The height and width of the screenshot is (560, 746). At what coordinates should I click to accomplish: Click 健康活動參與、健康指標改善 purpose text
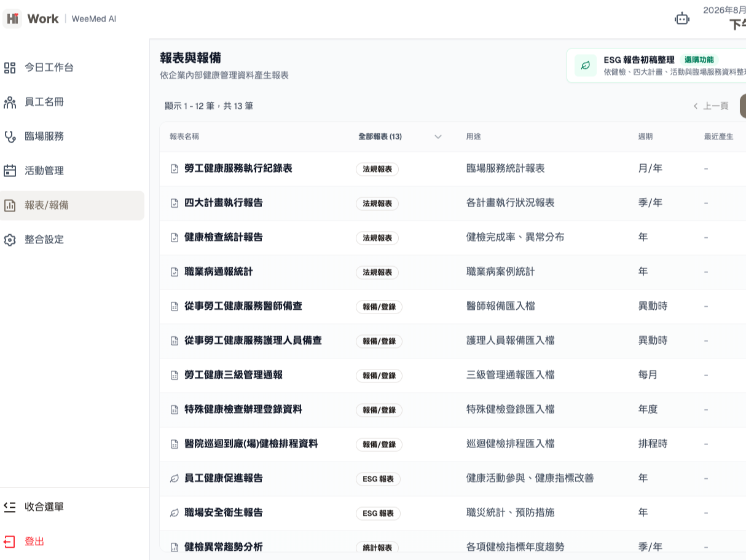pyautogui.click(x=530, y=478)
